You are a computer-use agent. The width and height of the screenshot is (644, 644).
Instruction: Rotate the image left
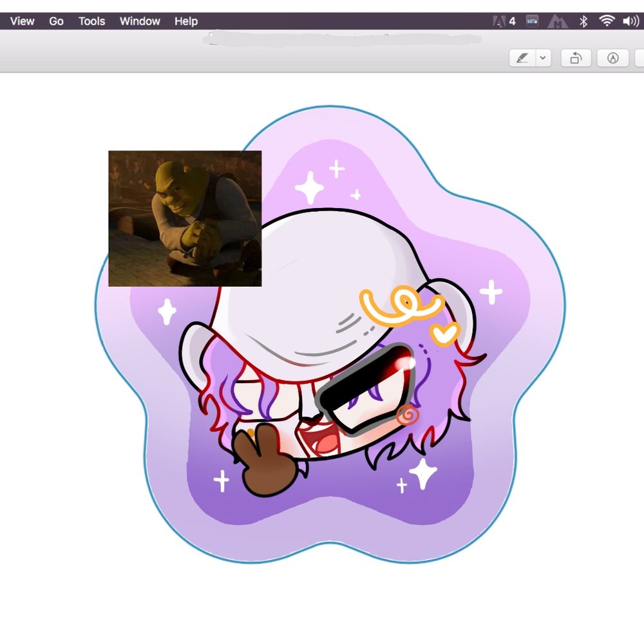click(576, 59)
